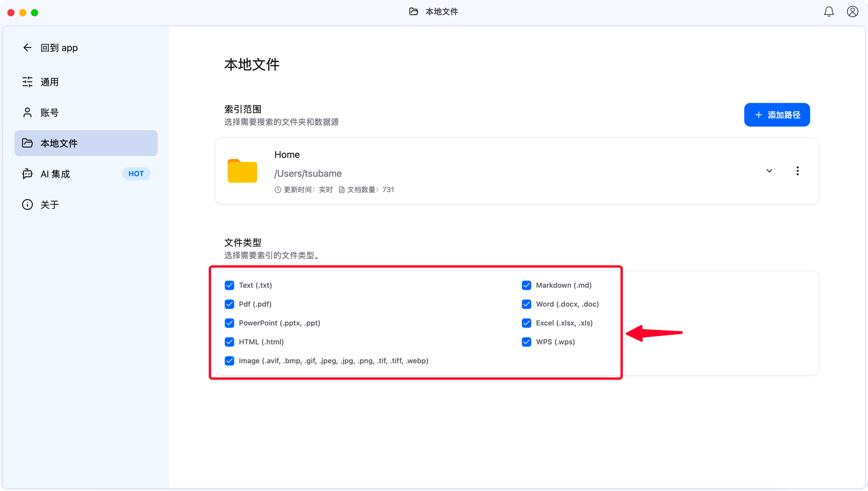Expand the Home folder chevron
This screenshot has height=491, width=868.
[x=769, y=171]
